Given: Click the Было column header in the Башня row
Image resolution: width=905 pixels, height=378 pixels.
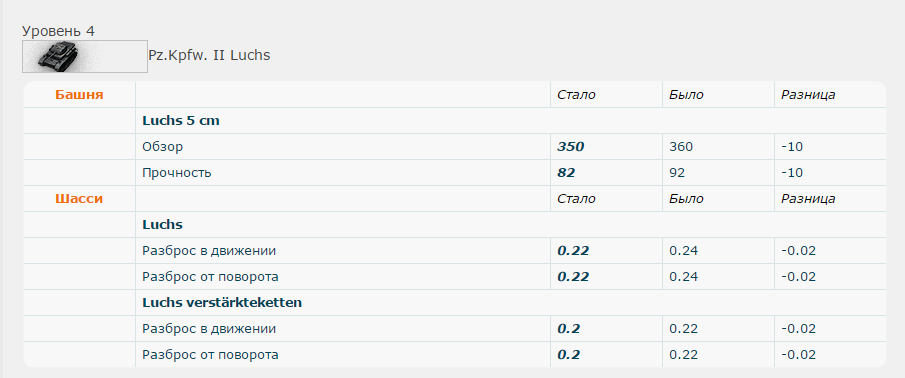Looking at the screenshot, I should coord(686,95).
